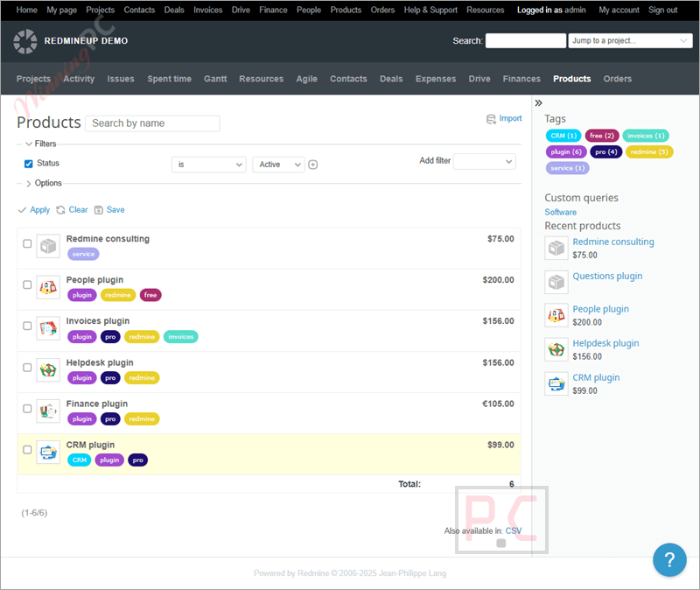Collapse the Filters section
This screenshot has width=700, height=590.
point(41,144)
